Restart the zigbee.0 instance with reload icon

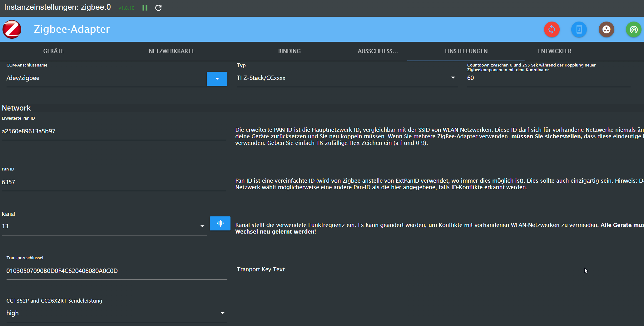click(158, 8)
